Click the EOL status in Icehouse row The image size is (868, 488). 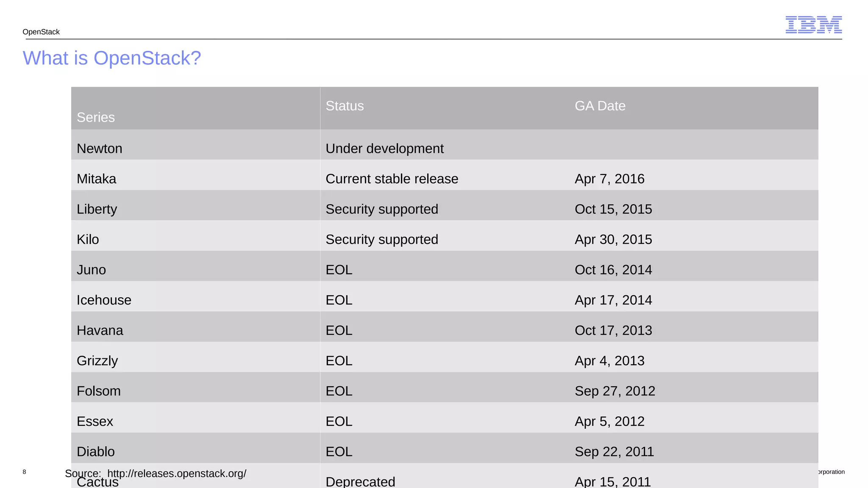(x=339, y=300)
